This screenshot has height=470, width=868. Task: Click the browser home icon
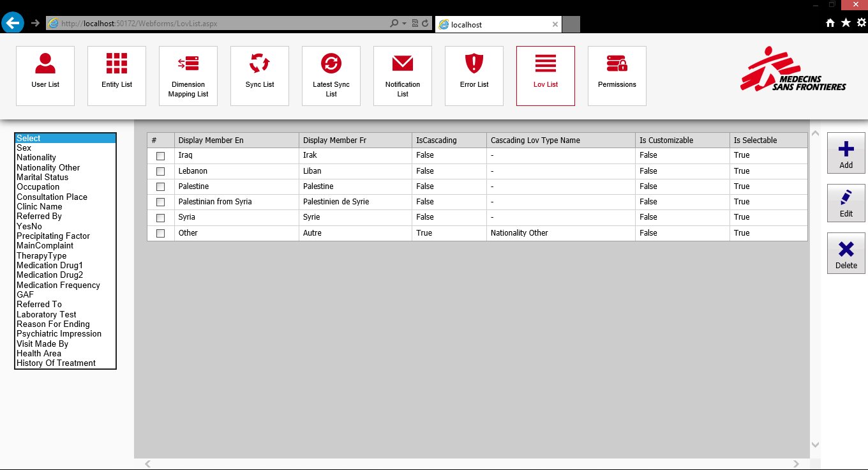(830, 23)
